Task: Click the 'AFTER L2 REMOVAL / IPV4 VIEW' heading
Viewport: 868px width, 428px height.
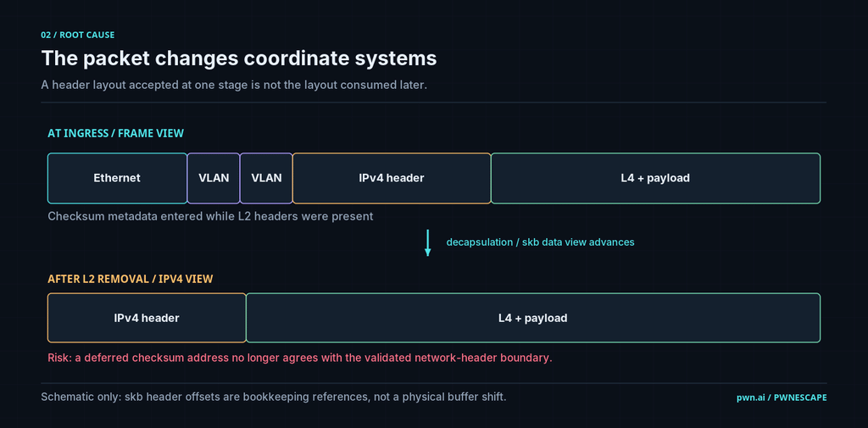Action: tap(130, 279)
